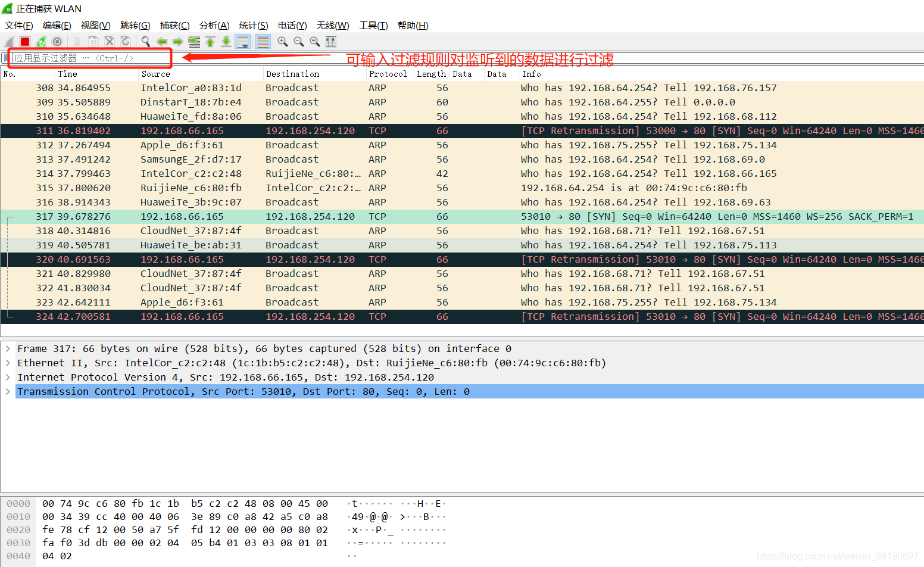Screen dimensions: 924x567
Task: Select packet 309 from DinstarT_18:7b:e4
Action: click(x=462, y=102)
